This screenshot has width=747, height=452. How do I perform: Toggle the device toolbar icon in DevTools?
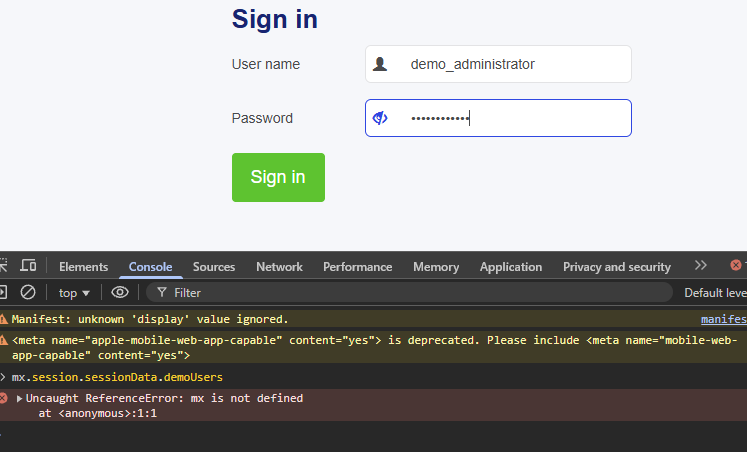pos(28,266)
